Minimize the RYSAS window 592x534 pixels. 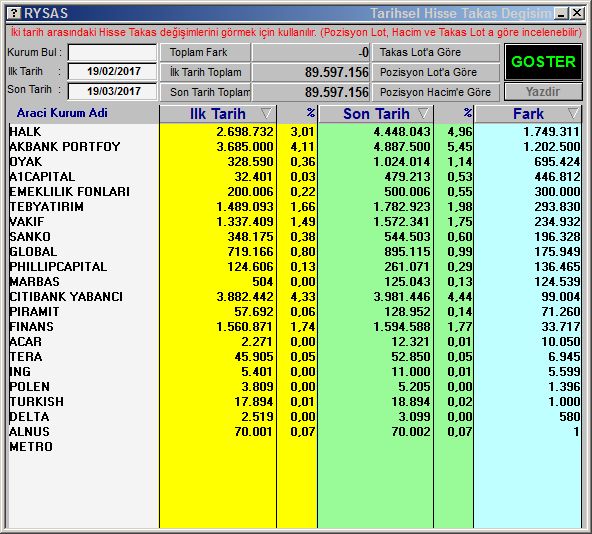[x=561, y=14]
